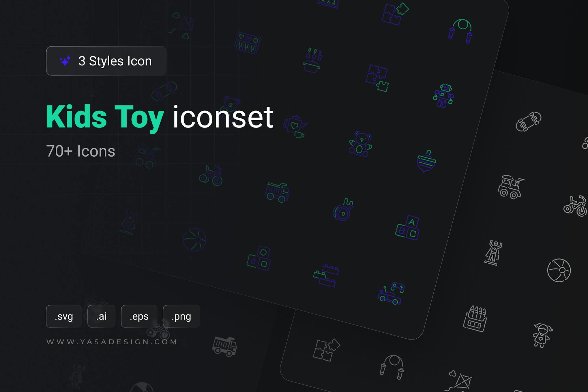Click the remote control car icon
Viewport: 588px width, 392px height.
(391, 293)
